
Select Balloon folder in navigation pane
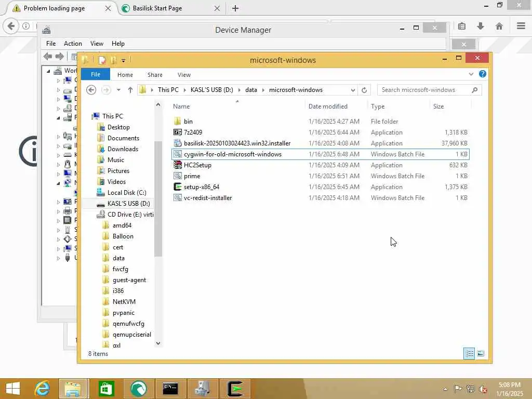(123, 236)
